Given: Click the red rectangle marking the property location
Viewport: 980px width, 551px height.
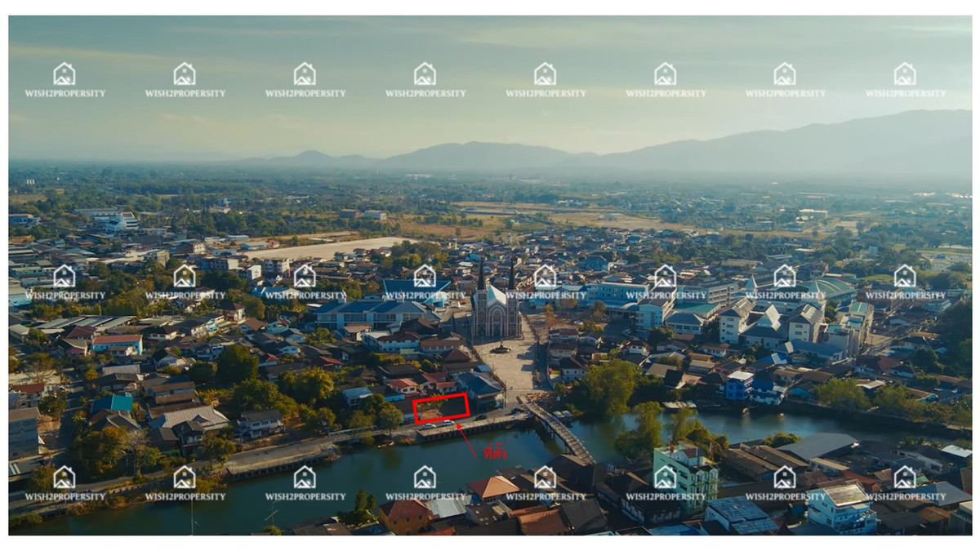Looking at the screenshot, I should (441, 407).
